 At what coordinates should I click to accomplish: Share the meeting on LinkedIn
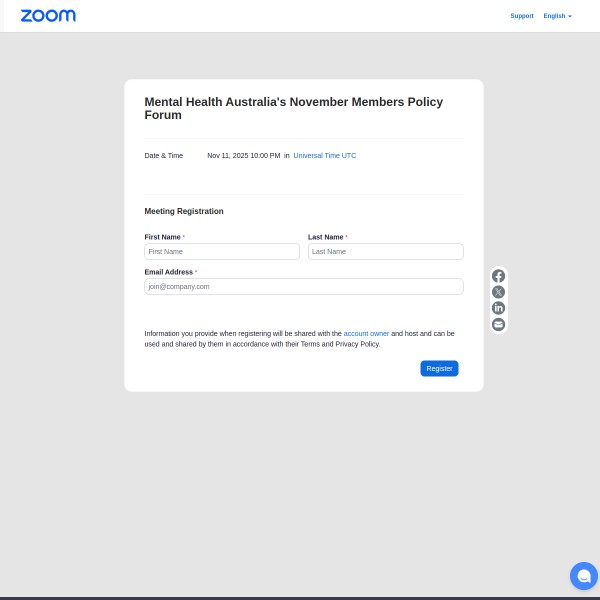[498, 308]
